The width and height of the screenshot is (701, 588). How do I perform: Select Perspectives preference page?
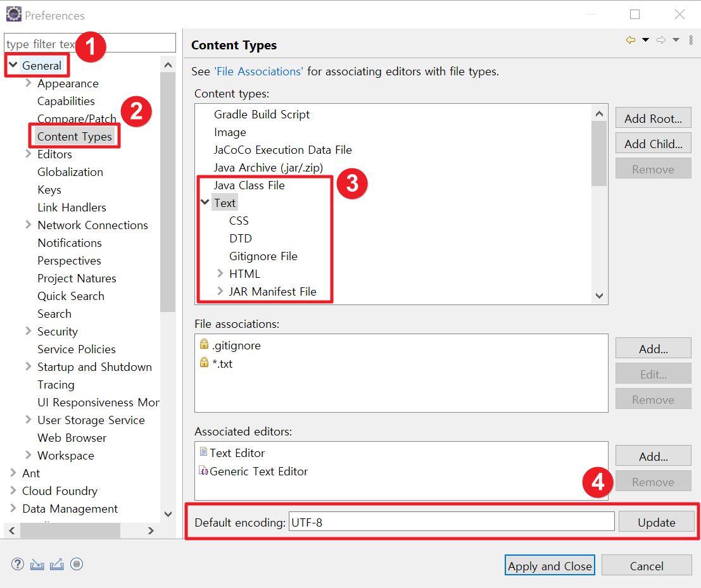point(69,261)
